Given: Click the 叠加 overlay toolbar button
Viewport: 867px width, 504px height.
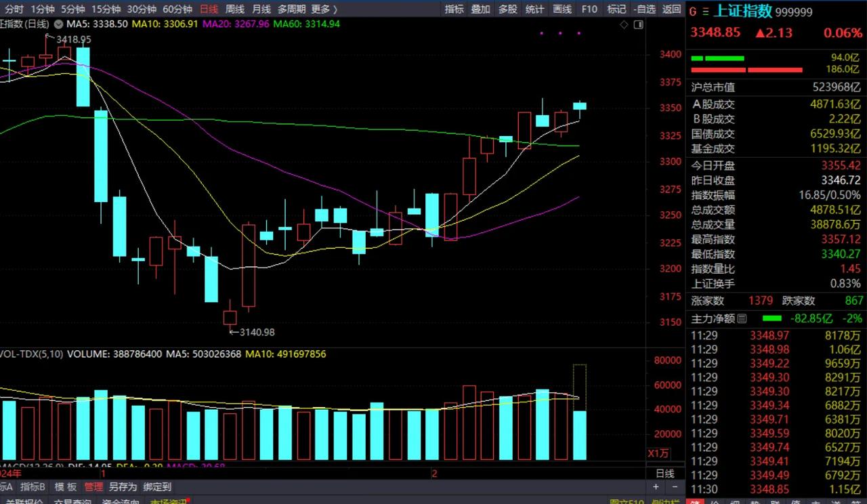Looking at the screenshot, I should (x=480, y=9).
